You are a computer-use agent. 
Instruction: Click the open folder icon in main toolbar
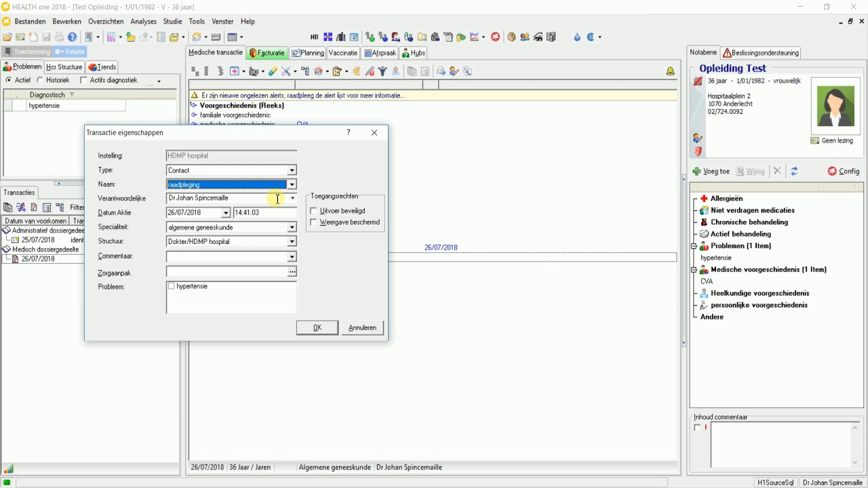pos(7,37)
